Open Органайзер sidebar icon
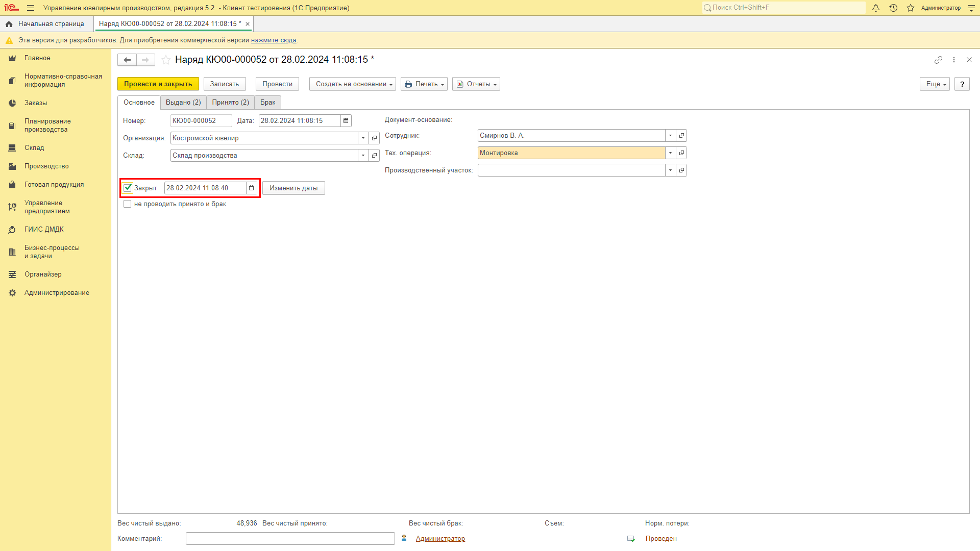 tap(12, 274)
